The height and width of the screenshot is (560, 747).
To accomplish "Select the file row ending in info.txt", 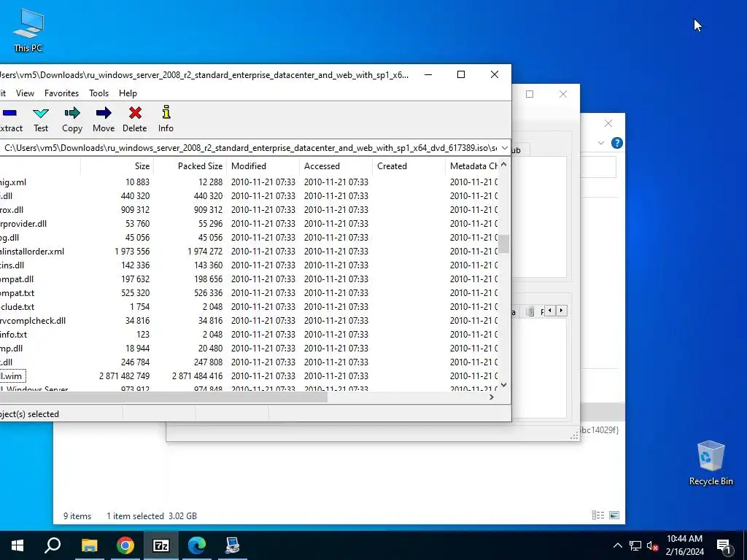I will 249,334.
